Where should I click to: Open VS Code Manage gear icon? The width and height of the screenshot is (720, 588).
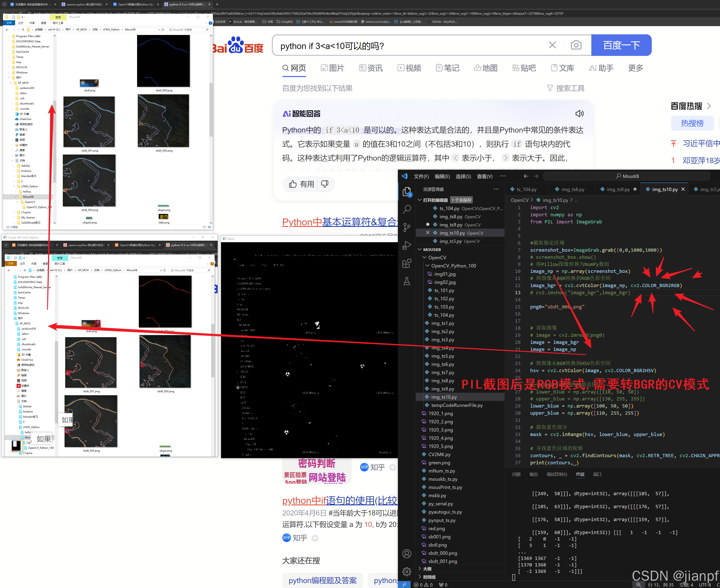pyautogui.click(x=407, y=571)
